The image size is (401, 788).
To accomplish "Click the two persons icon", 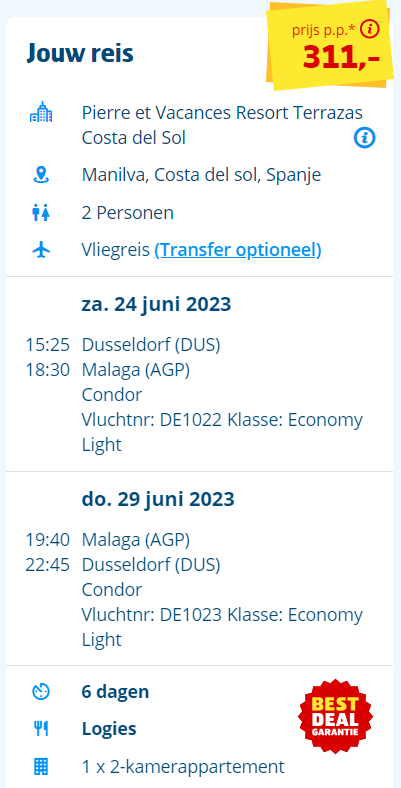I will [41, 213].
